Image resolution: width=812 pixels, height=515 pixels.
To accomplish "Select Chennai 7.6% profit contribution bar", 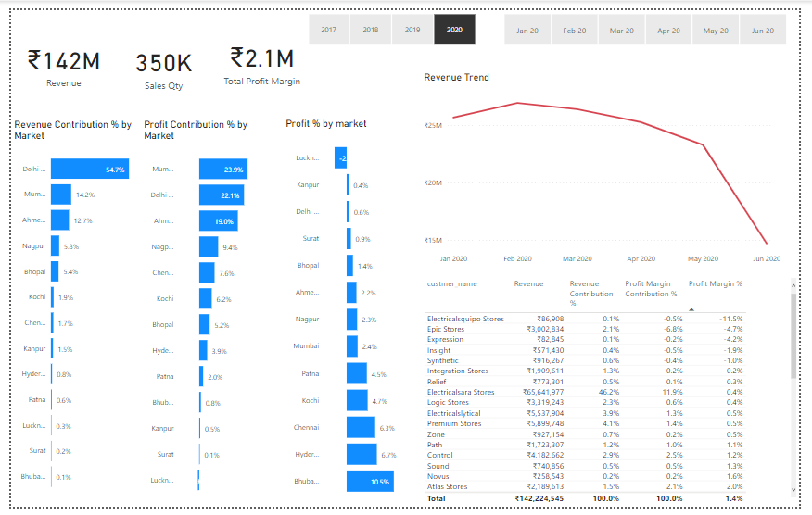I will pyautogui.click(x=207, y=272).
